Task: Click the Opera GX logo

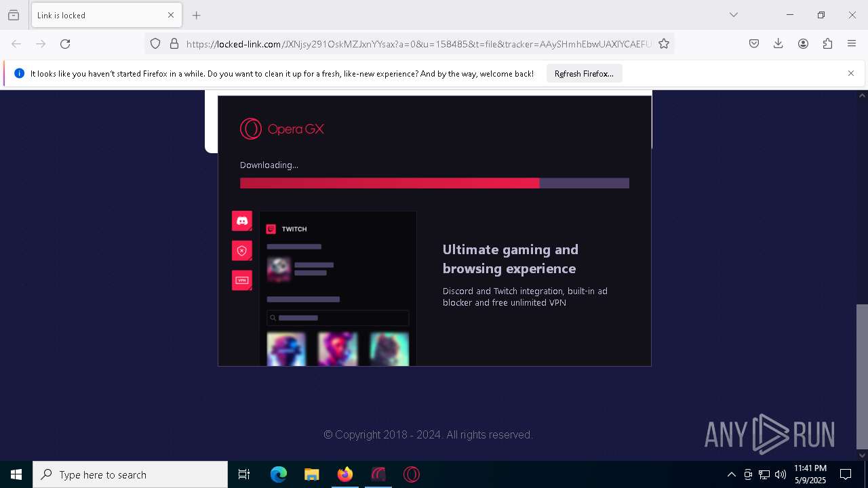Action: tap(282, 129)
